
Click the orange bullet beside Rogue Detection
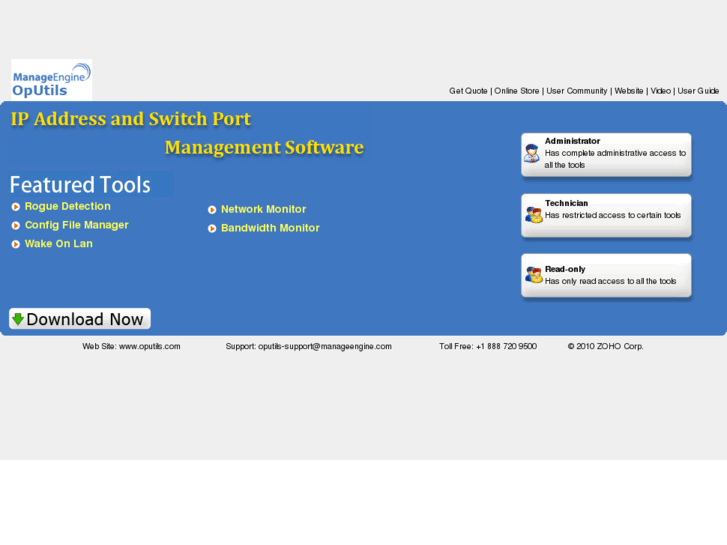pyautogui.click(x=16, y=206)
